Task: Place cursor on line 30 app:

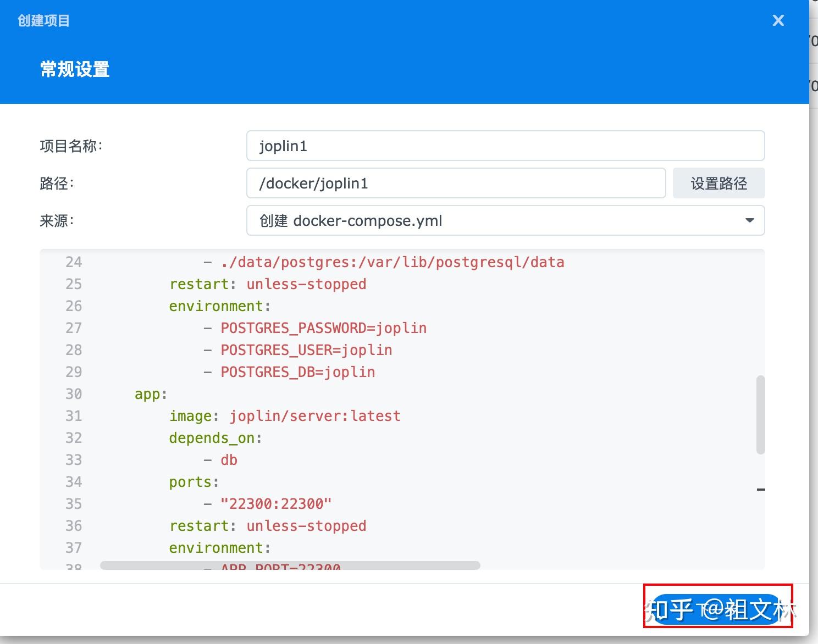Action: click(x=150, y=394)
